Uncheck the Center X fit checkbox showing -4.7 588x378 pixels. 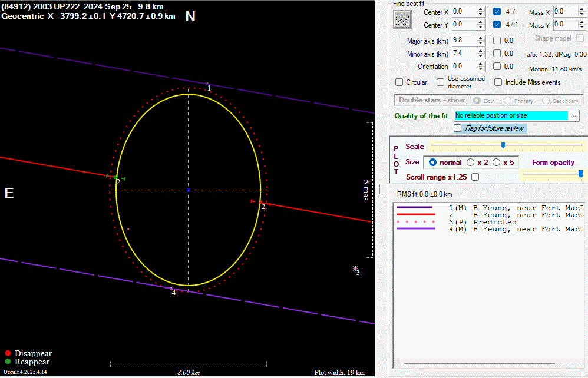tap(497, 12)
